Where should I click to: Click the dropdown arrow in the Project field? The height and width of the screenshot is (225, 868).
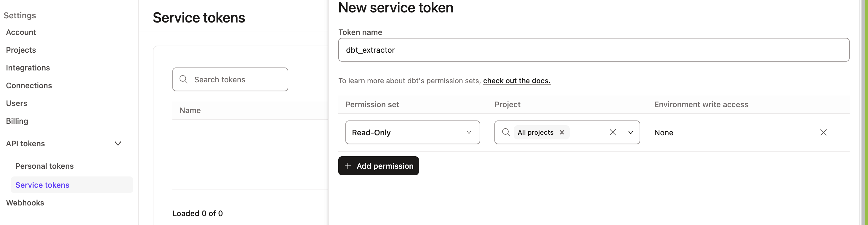pyautogui.click(x=630, y=133)
